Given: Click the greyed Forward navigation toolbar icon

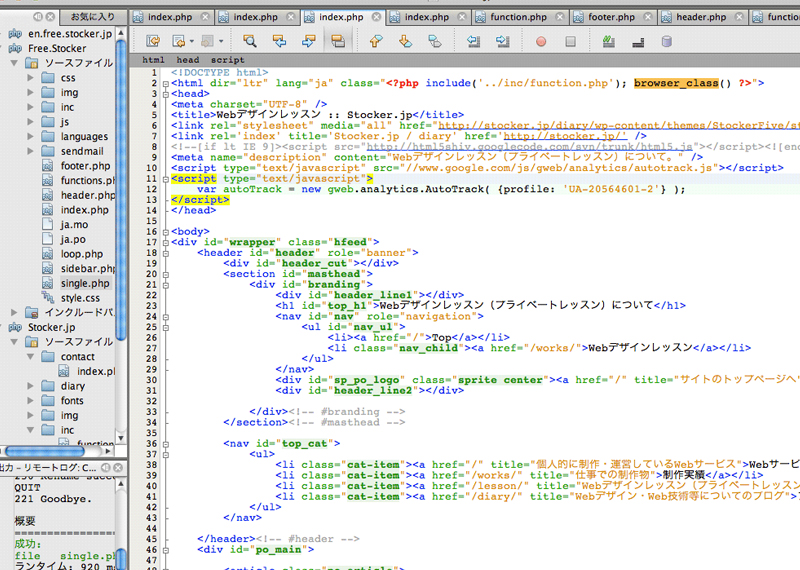Looking at the screenshot, I should (x=207, y=41).
